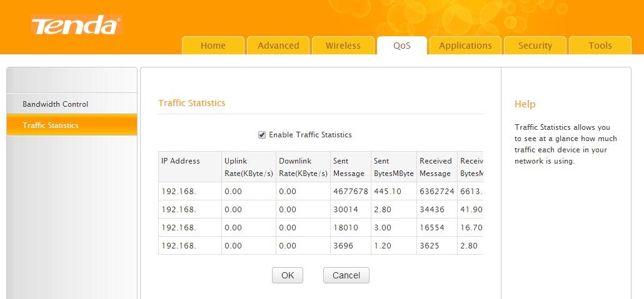Click the IP address in the 3696 row
This screenshot has height=299, width=644.
pos(179,246)
